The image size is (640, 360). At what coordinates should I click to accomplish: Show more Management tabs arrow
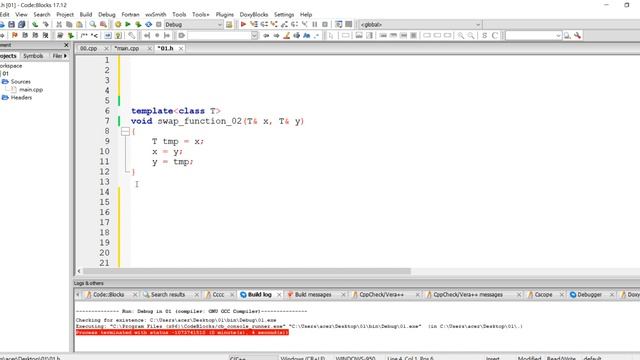click(x=65, y=56)
